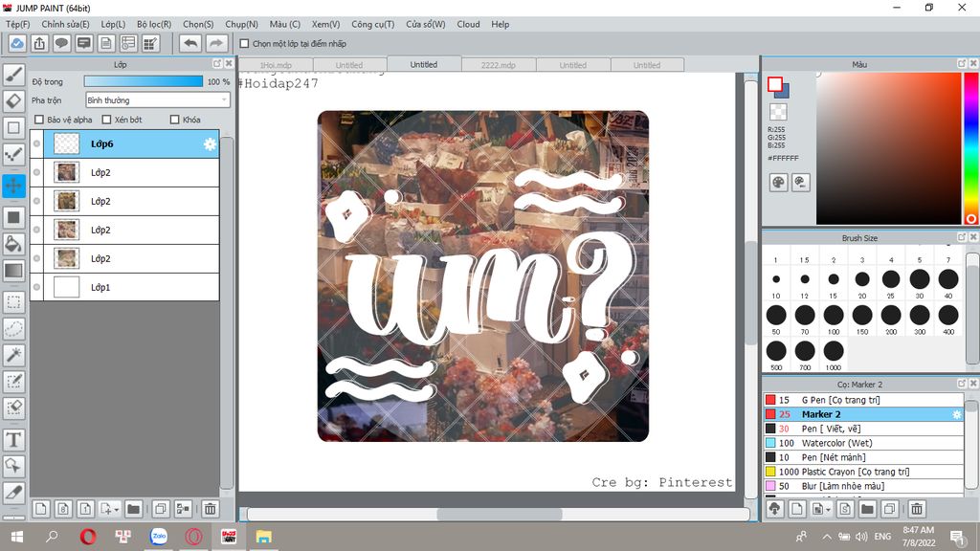Screen dimensions: 980x551
Task: Add layer folder in layer panel
Action: click(x=133, y=509)
